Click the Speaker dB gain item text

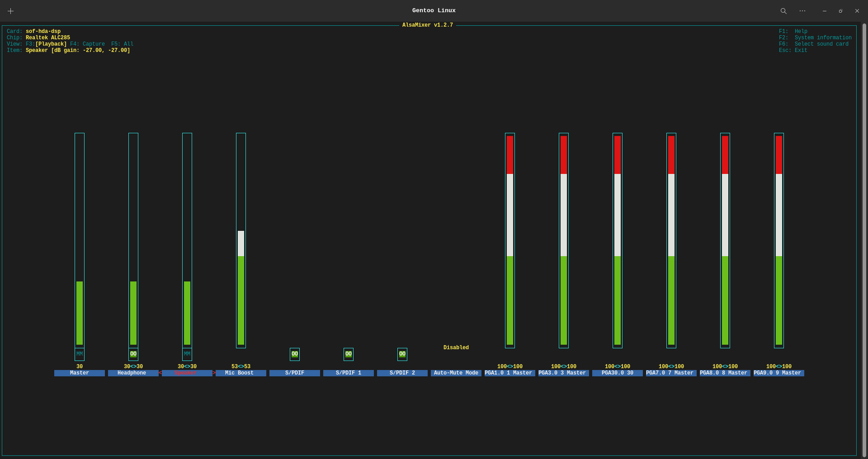(x=78, y=51)
